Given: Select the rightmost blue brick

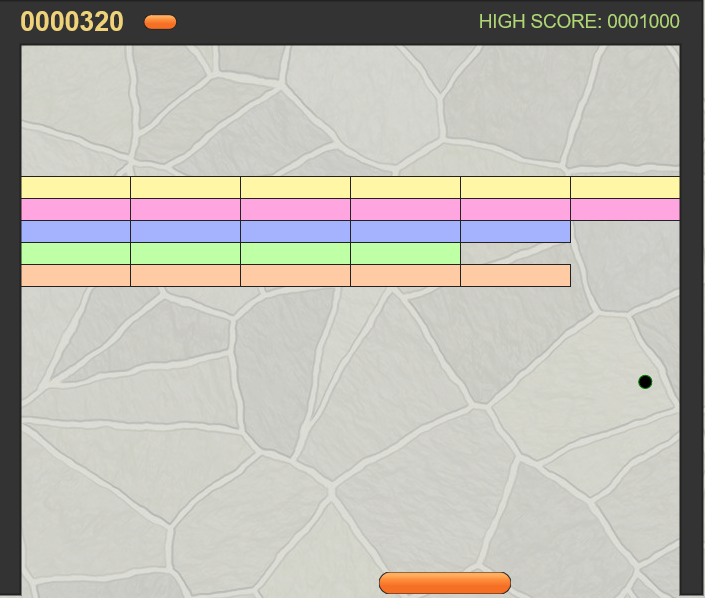Looking at the screenshot, I should [x=515, y=232].
